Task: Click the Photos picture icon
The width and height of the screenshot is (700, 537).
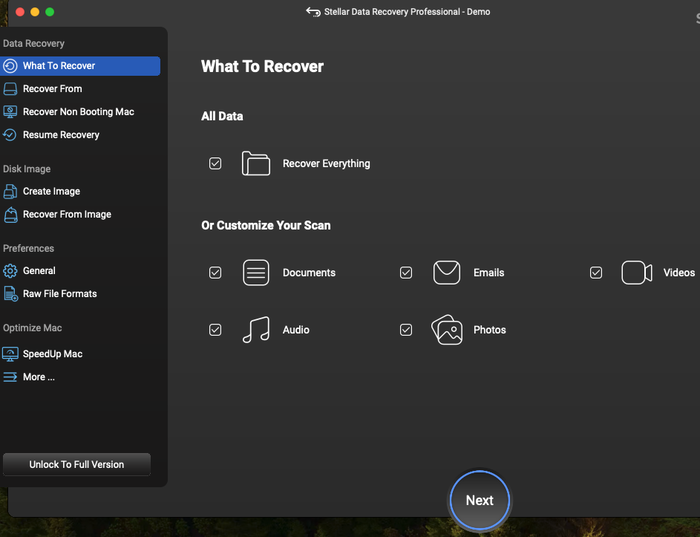Action: click(x=446, y=330)
